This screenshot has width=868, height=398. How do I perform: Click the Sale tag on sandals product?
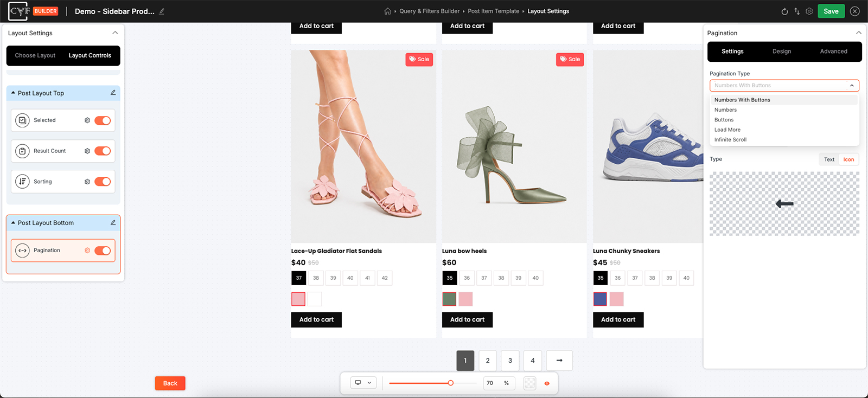(x=419, y=59)
